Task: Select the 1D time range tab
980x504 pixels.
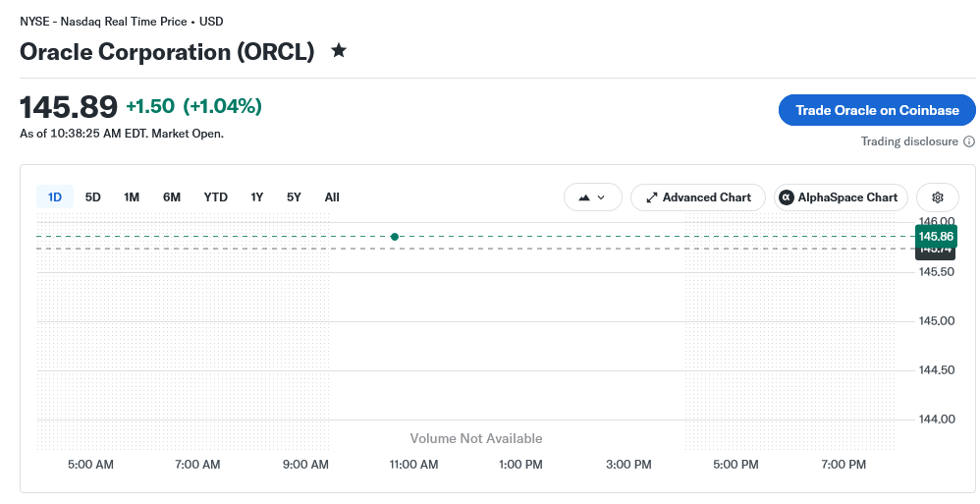Action: (55, 197)
